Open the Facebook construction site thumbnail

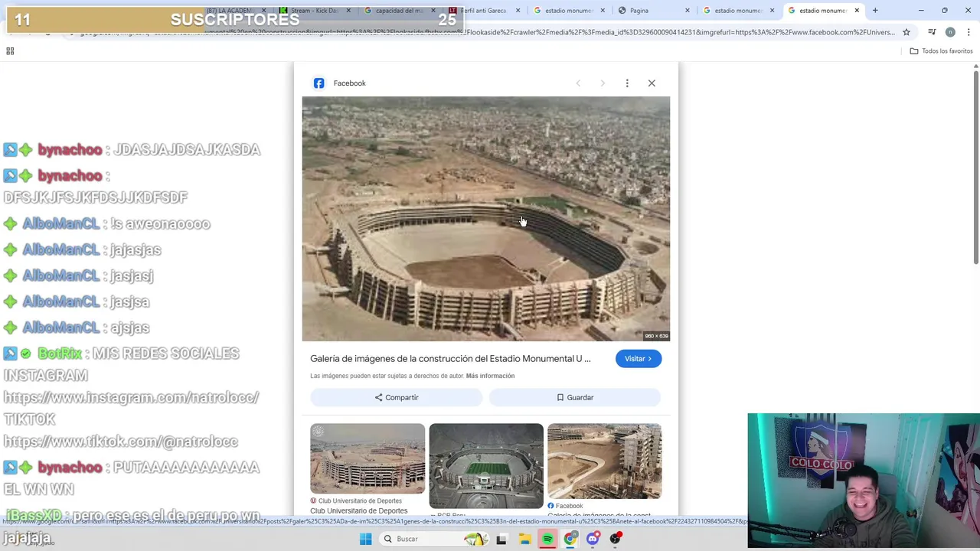coord(604,461)
